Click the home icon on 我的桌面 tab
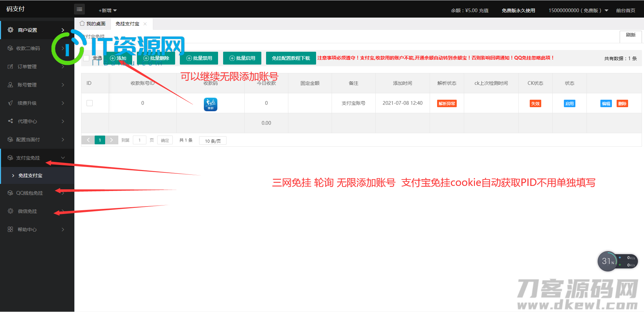 [x=82, y=23]
